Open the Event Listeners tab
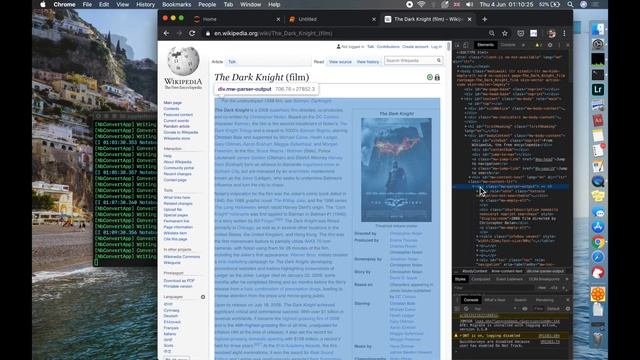The height and width of the screenshot is (360, 640). point(509,279)
